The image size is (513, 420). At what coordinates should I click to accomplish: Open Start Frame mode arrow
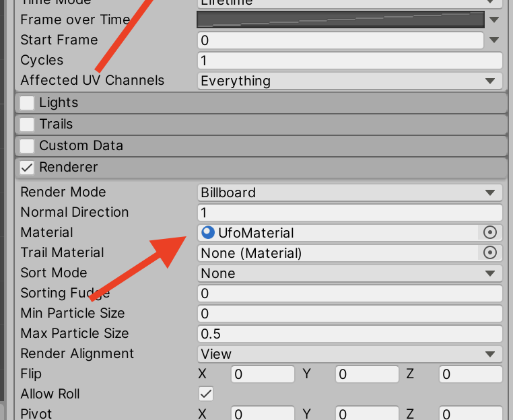coord(495,40)
